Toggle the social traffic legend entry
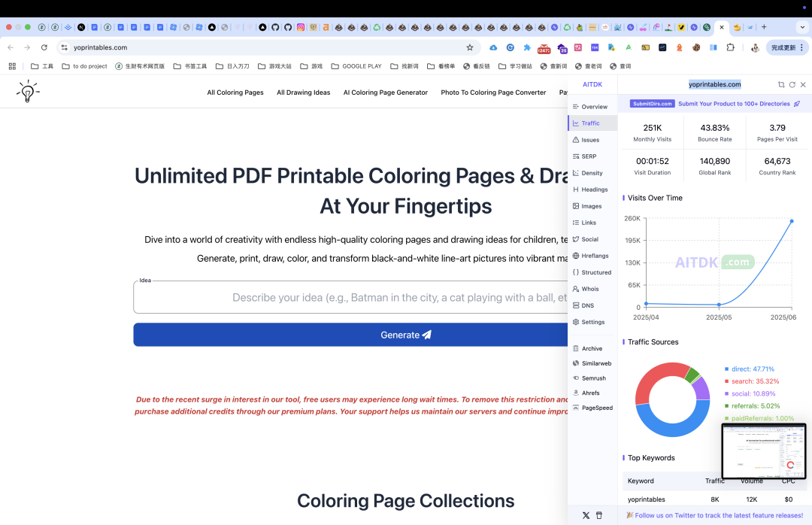Image resolution: width=812 pixels, height=525 pixels. click(x=750, y=394)
